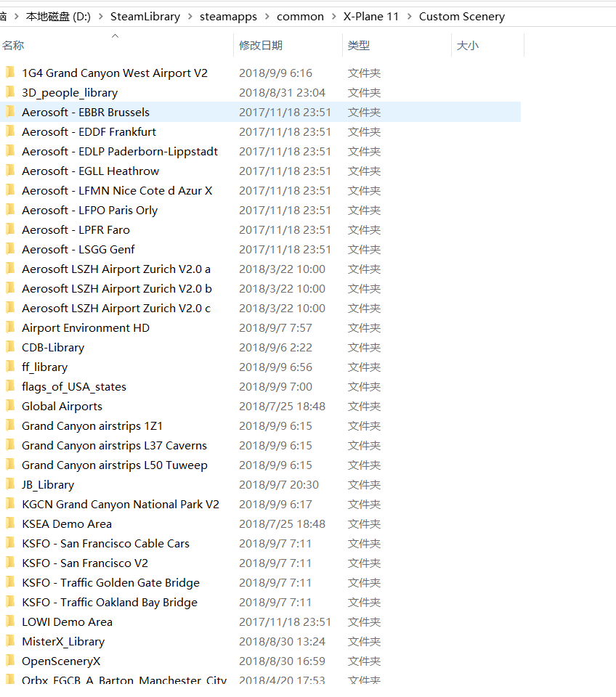Click date 2018/8/30 16:59 of OpenSceneryX
616x697 pixels.
282,661
